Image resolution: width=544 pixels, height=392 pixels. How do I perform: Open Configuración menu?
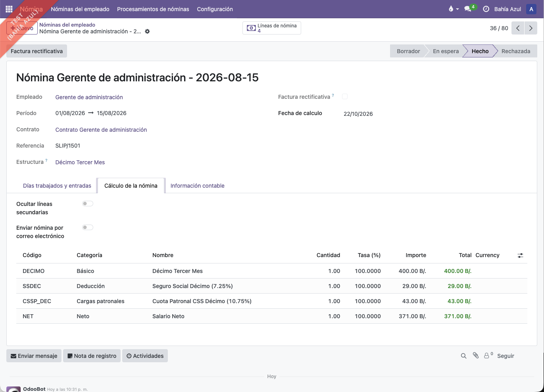215,9
